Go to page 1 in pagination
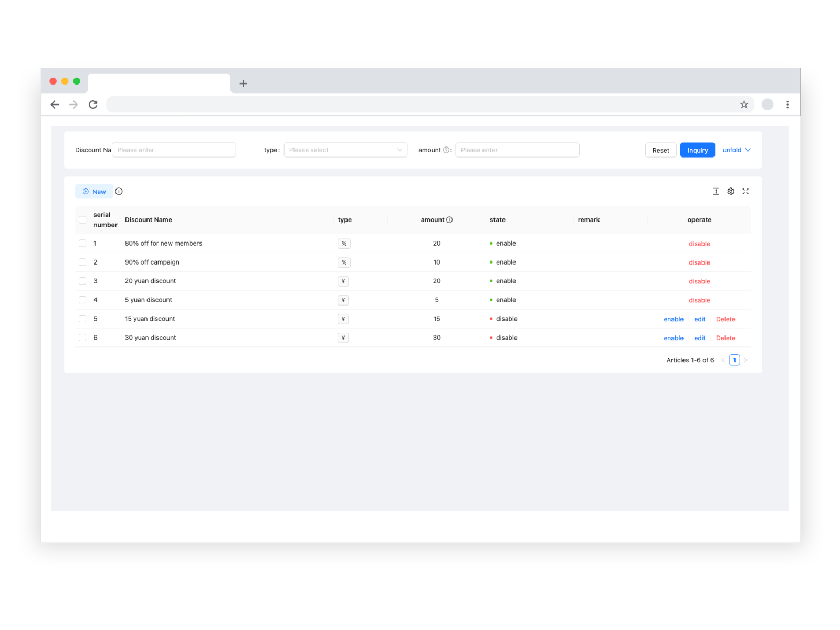The image size is (840, 630). point(734,360)
